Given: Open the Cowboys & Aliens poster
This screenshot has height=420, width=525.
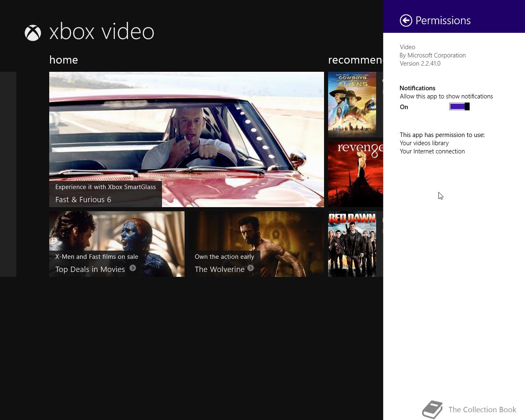Looking at the screenshot, I should [352, 105].
